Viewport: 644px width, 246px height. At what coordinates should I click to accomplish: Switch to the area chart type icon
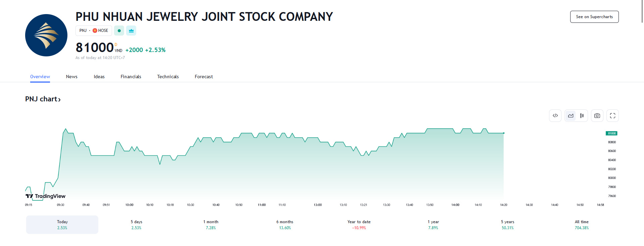(x=571, y=115)
